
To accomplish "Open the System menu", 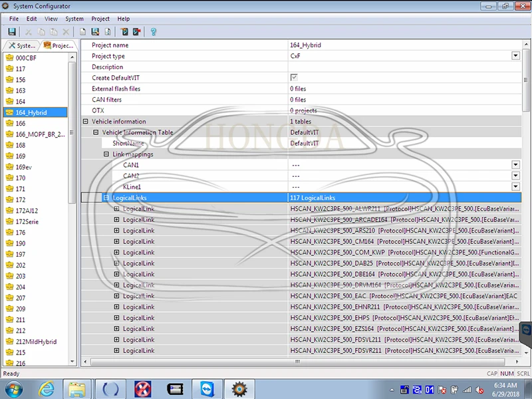I will coord(74,19).
